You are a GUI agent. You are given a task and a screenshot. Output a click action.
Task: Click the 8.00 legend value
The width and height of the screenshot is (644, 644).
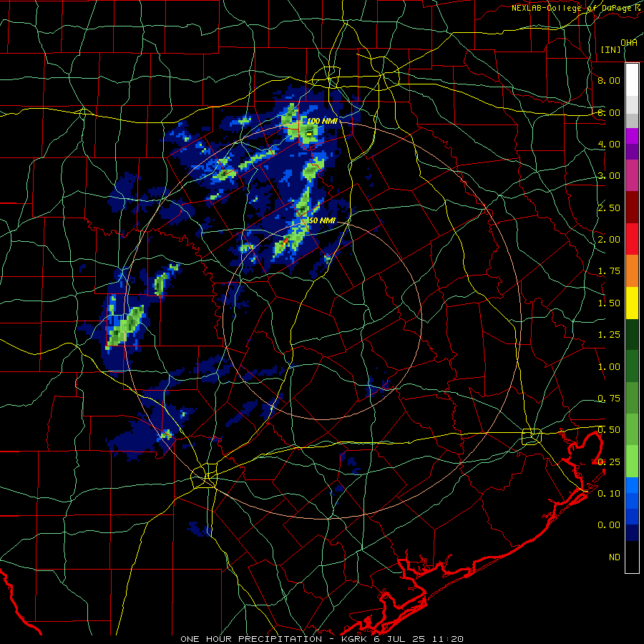pyautogui.click(x=609, y=80)
